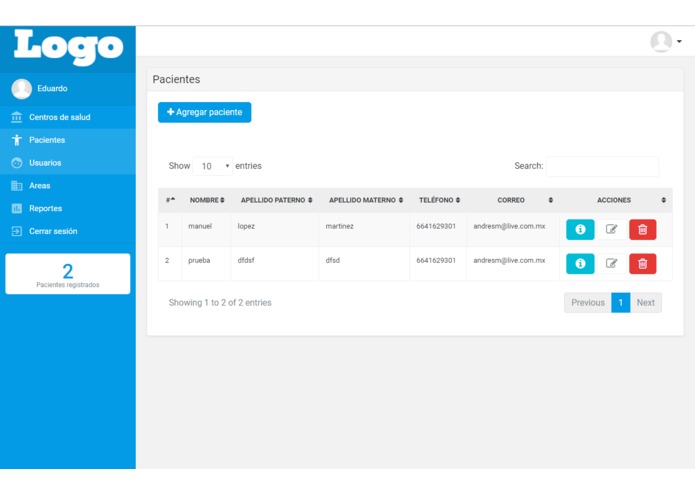Click manuel's email andresm@live.com.mx
Screen dimensions: 695x494
coord(509,226)
